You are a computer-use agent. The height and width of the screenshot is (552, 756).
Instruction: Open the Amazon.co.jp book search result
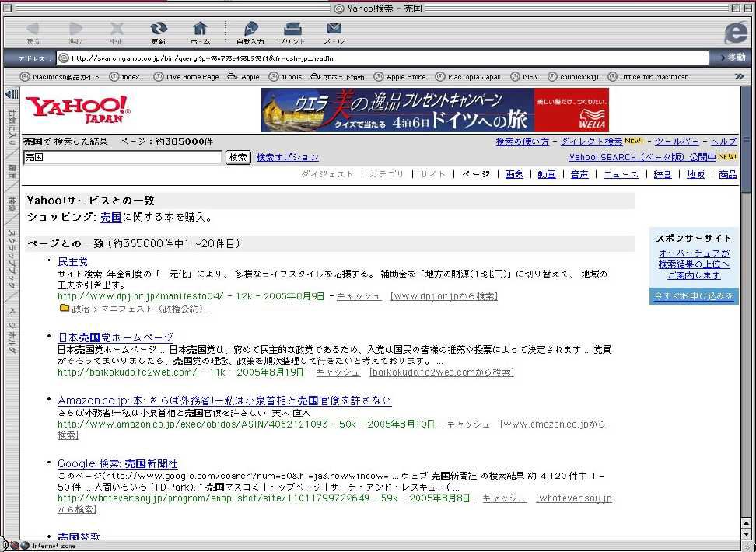[224, 400]
